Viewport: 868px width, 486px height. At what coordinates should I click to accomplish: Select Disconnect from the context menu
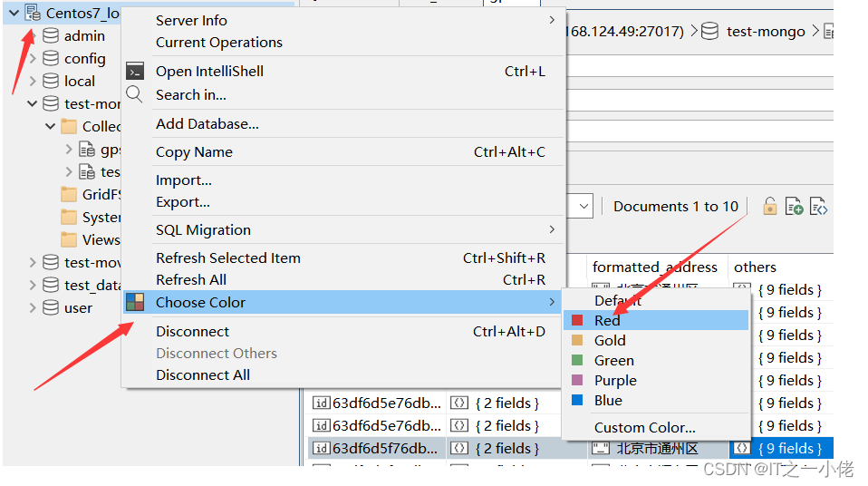342,331
